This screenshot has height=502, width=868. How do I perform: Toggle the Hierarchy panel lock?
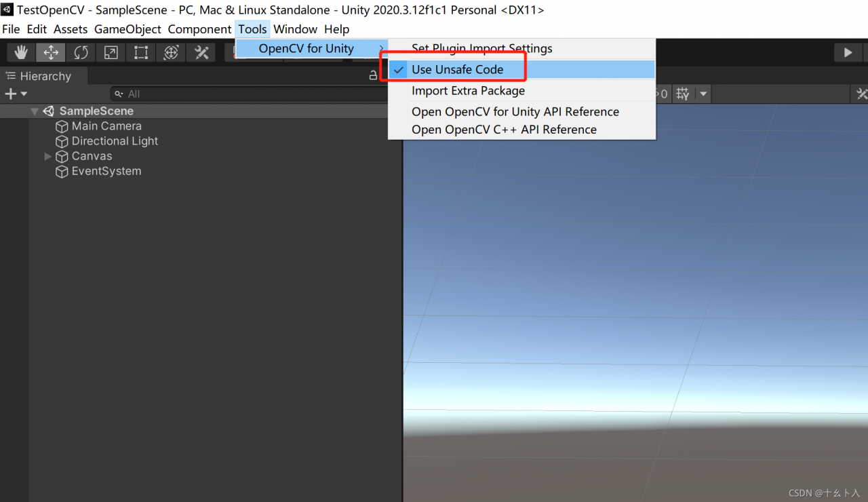pos(373,76)
